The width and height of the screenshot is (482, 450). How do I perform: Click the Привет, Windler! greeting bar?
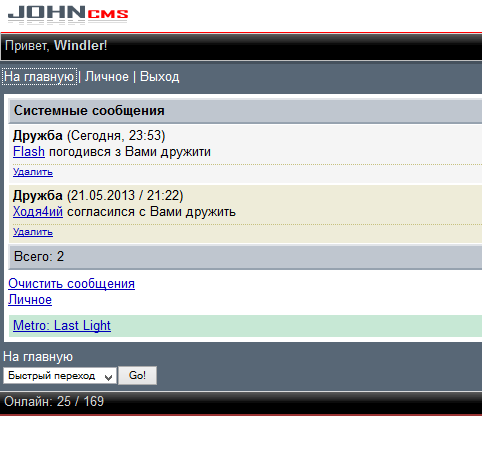pyautogui.click(x=241, y=46)
